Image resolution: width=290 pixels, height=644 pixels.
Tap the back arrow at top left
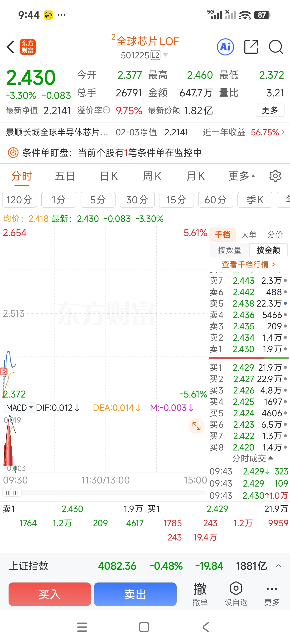click(10, 47)
